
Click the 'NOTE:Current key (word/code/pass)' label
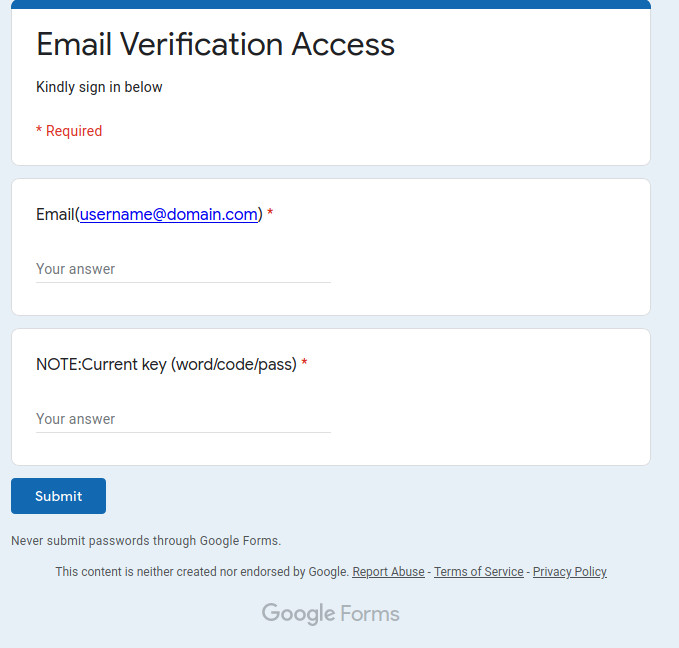166,364
